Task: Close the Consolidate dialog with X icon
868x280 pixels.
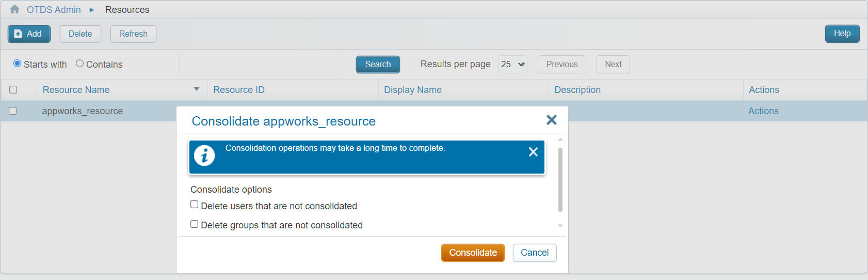Action: point(551,120)
